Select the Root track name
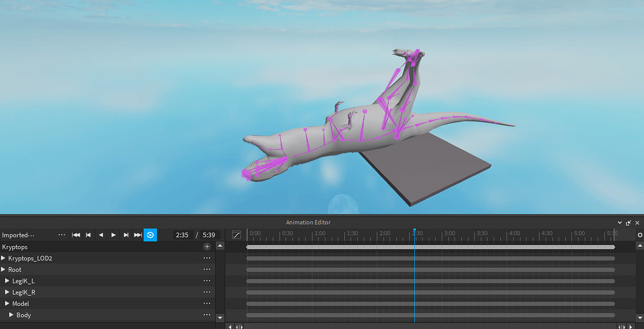The height and width of the screenshot is (329, 644). point(15,270)
